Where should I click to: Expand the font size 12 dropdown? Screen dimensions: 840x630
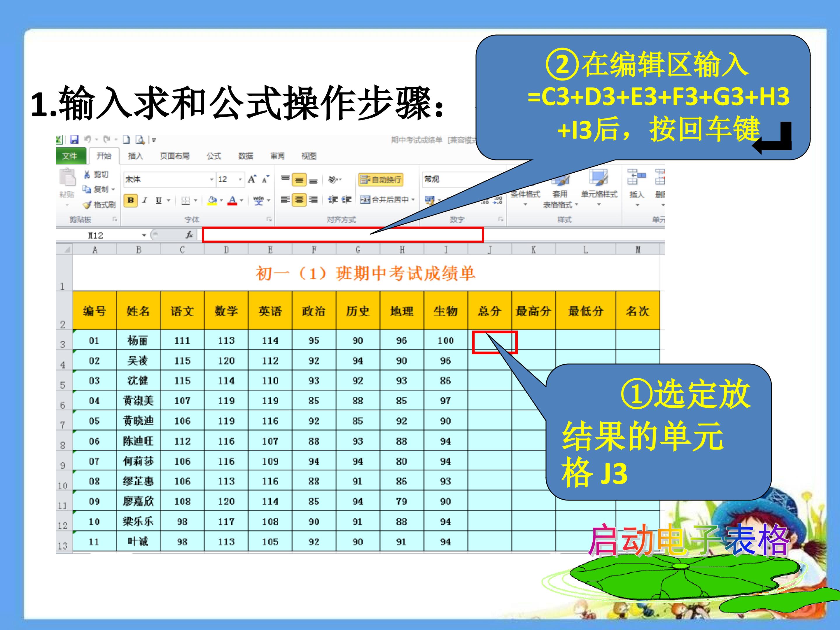click(240, 179)
